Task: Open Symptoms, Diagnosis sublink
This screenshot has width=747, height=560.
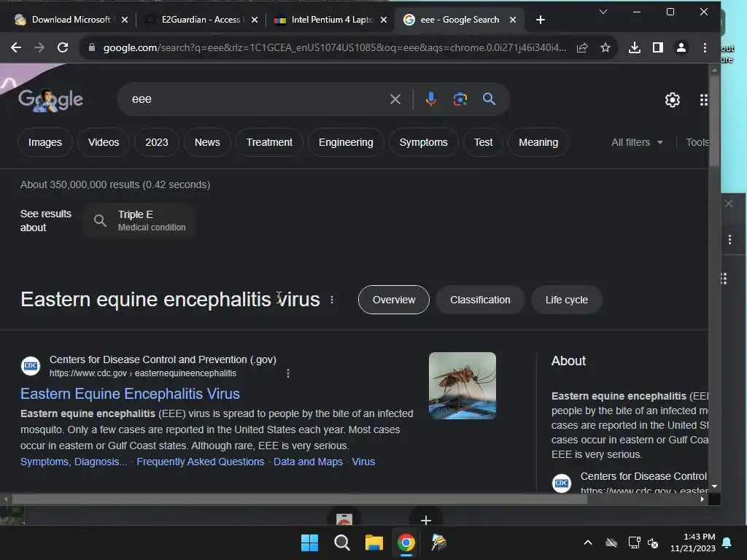Action: (74, 462)
